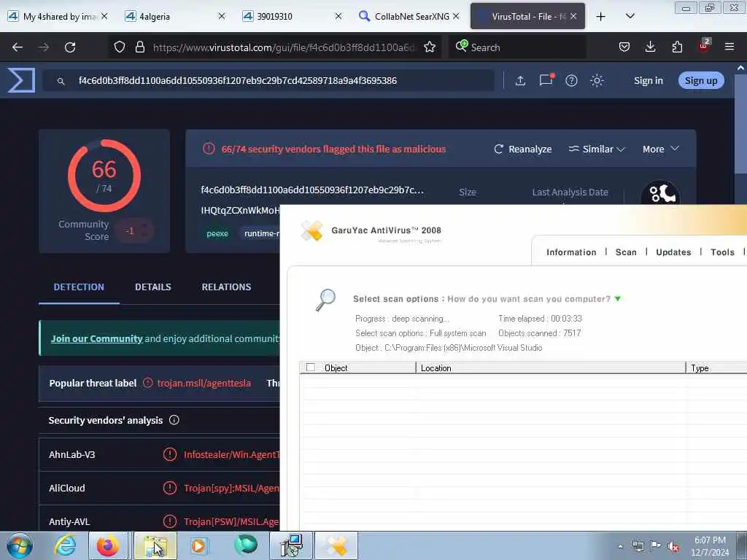Screen dimensions: 747x560
Task: Open the GaruYac Scan menu
Action: [626, 252]
